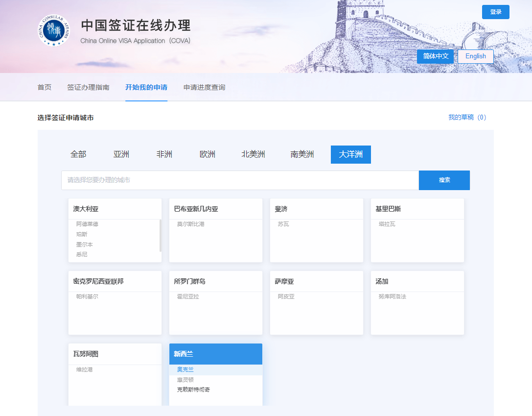Open the 首页 navigation tab

click(x=44, y=87)
